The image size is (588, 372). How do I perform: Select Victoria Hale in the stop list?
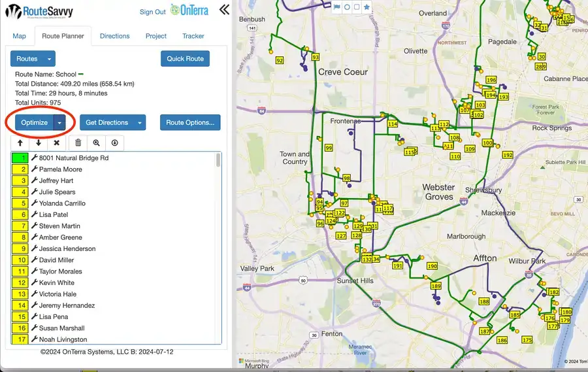click(x=57, y=294)
